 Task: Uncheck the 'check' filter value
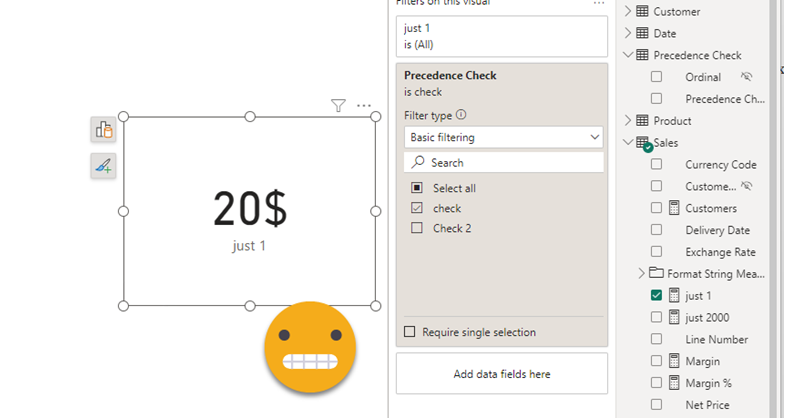(x=417, y=208)
